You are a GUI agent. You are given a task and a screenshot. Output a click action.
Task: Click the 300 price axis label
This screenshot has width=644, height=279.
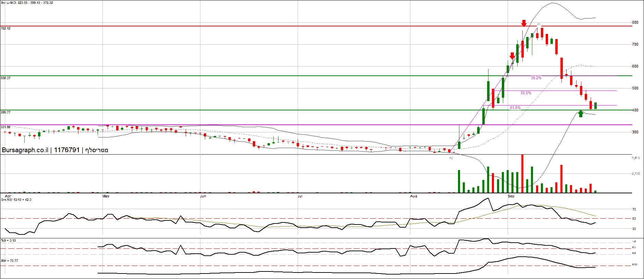click(635, 132)
